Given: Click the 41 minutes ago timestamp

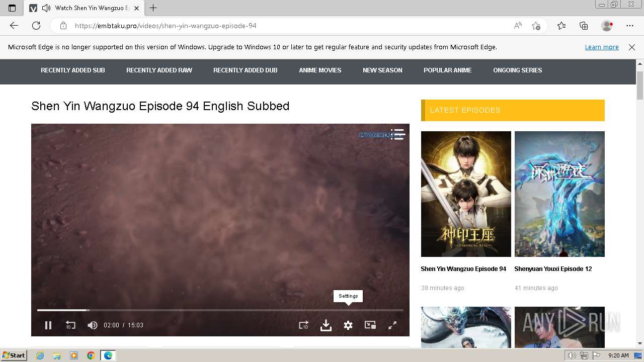Looking at the screenshot, I should (536, 288).
